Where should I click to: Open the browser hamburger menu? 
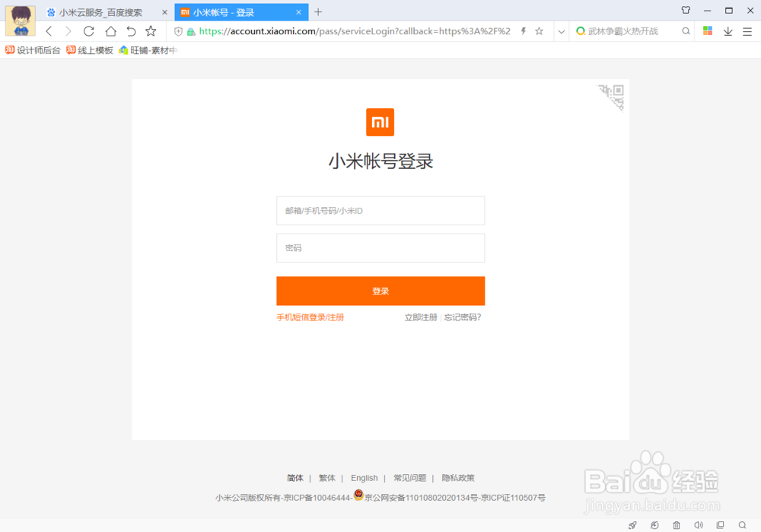pos(748,31)
